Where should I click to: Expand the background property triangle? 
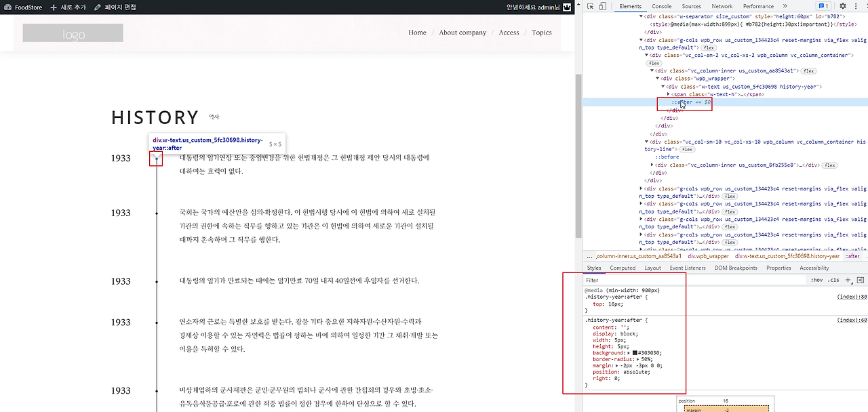[628, 353]
